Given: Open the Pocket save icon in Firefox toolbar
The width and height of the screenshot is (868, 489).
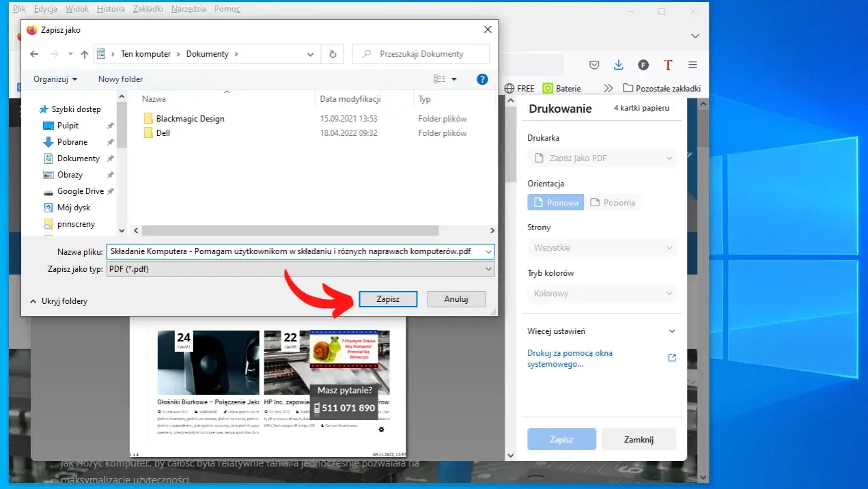Looking at the screenshot, I should point(593,64).
